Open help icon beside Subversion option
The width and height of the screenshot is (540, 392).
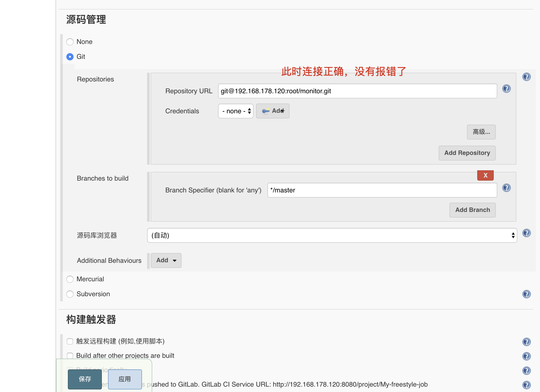(x=526, y=294)
